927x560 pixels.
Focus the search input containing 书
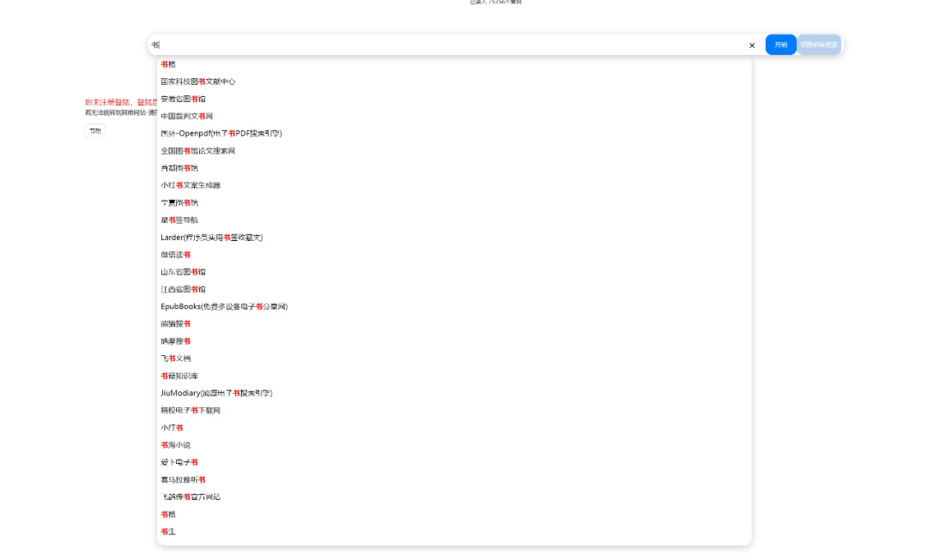point(448,45)
